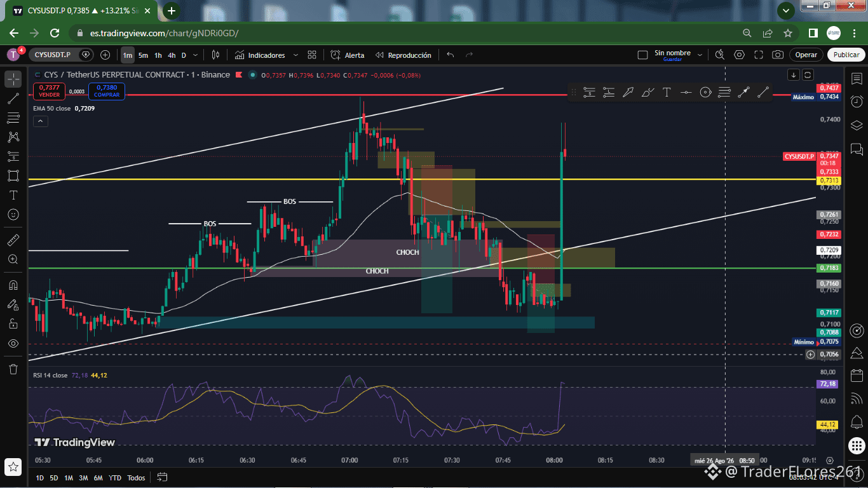Select the arrow marker in favorites toolbar
This screenshot has width=868, height=488.
[x=628, y=92]
